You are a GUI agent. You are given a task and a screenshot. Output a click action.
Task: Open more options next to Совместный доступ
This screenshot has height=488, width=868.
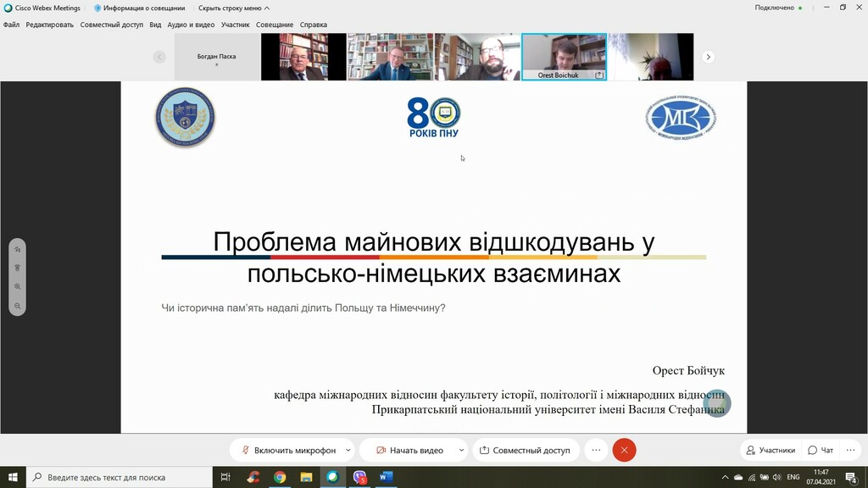tap(596, 450)
